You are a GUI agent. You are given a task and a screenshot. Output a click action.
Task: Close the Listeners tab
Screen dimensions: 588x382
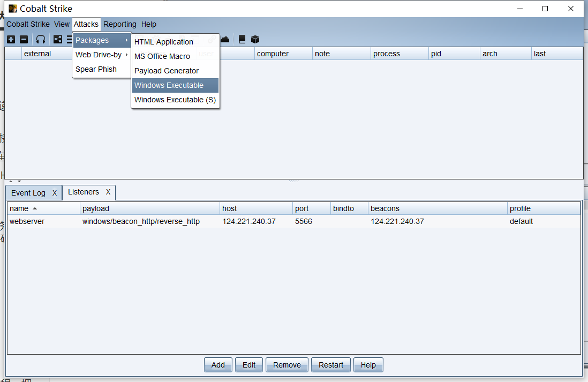click(108, 192)
